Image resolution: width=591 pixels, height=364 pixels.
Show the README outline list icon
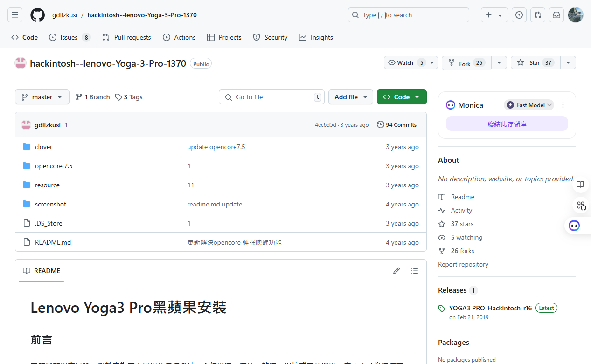point(415,271)
